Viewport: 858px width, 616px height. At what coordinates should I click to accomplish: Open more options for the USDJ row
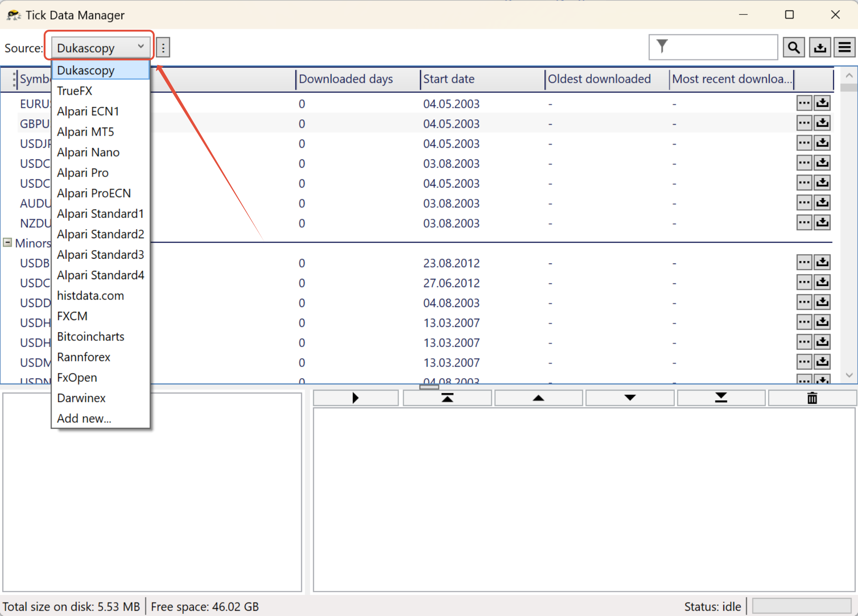[x=804, y=143]
